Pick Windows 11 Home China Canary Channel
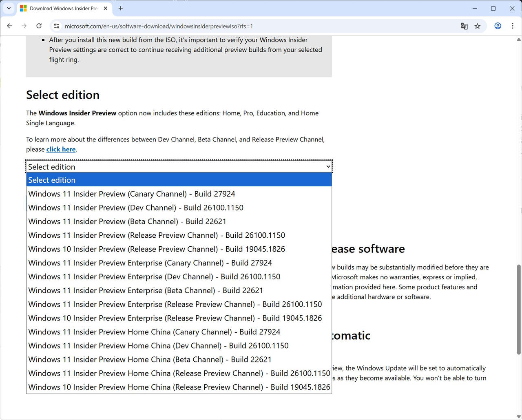 179,332
